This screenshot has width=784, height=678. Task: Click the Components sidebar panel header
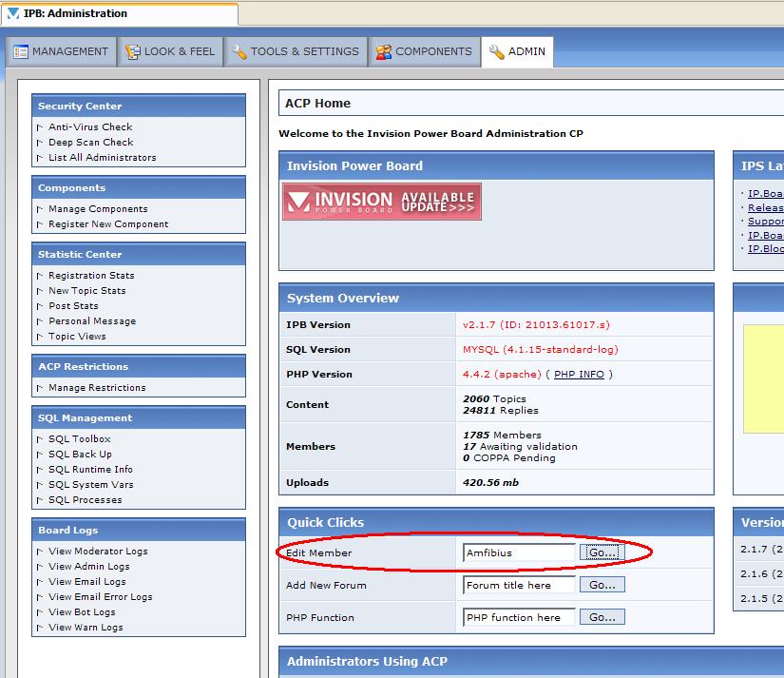pyautogui.click(x=139, y=187)
